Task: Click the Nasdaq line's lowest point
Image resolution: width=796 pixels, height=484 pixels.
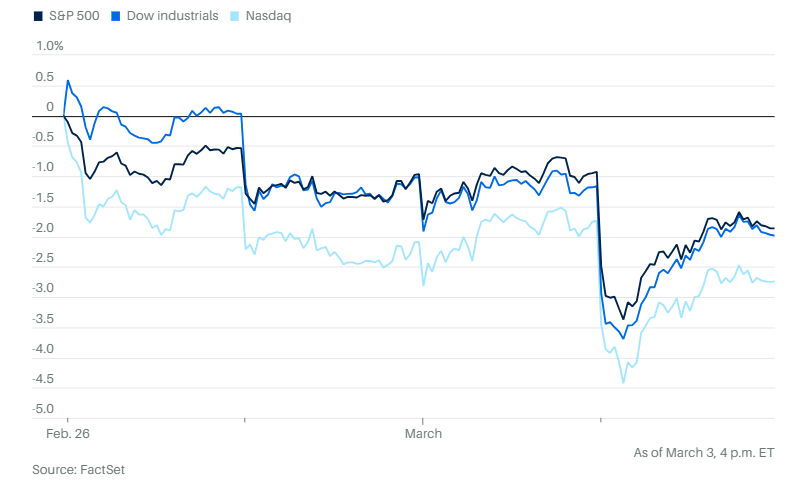Action: (623, 382)
